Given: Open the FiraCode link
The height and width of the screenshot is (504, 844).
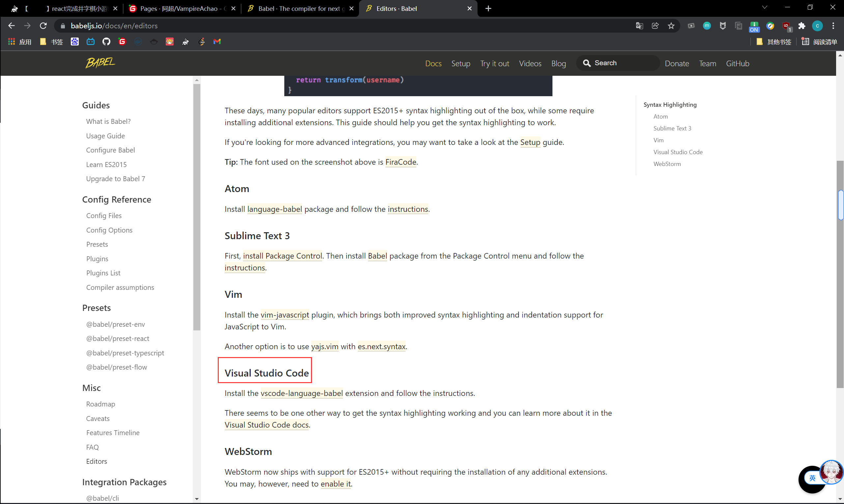Looking at the screenshot, I should pos(401,162).
